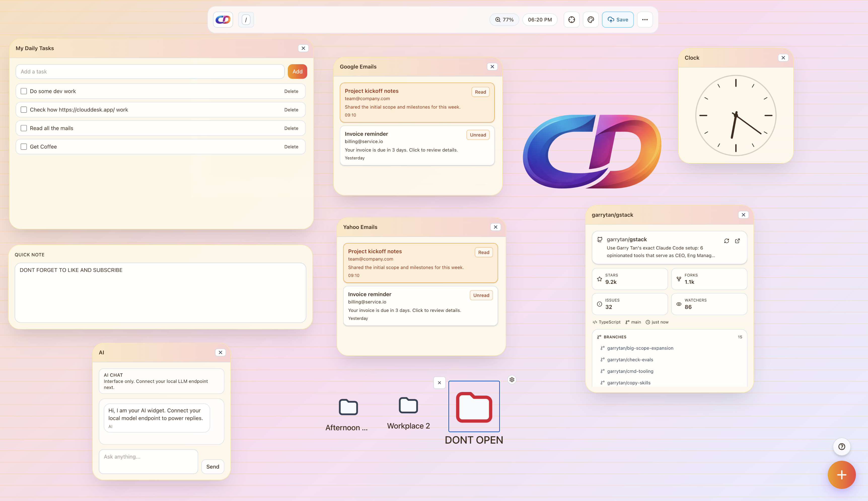The height and width of the screenshot is (501, 868).
Task: Open the help question-mark button
Action: click(x=842, y=446)
